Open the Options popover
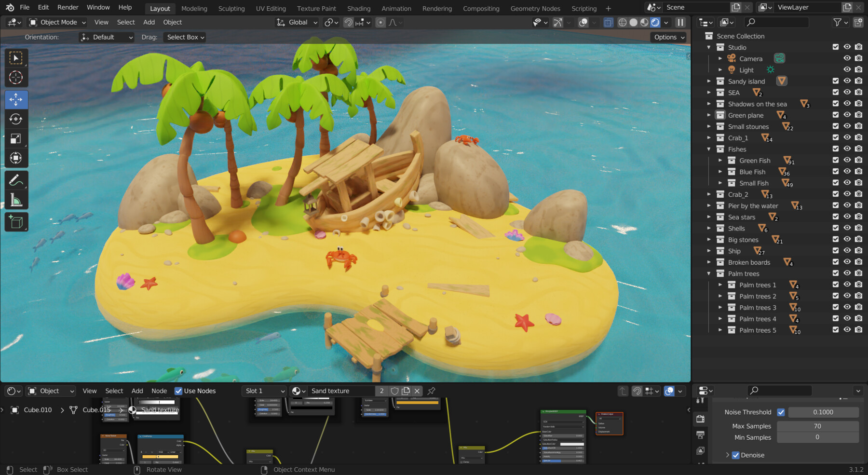 click(669, 37)
